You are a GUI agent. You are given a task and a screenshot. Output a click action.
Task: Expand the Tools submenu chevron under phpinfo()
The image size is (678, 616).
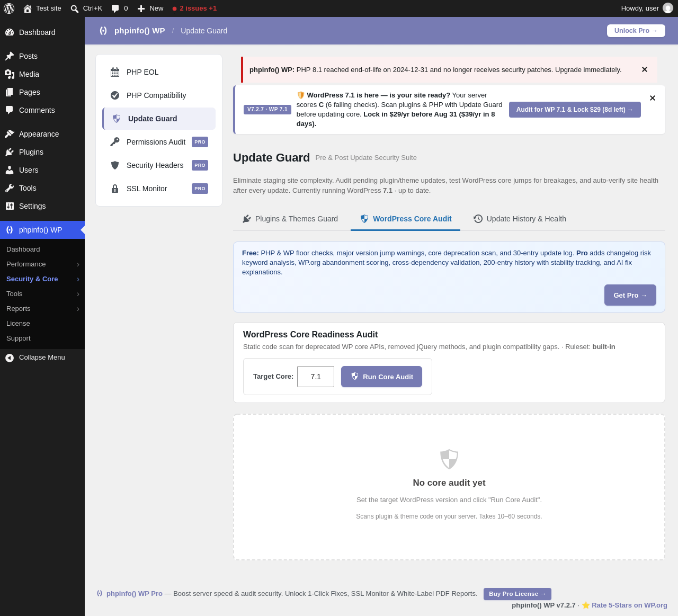pyautogui.click(x=78, y=294)
